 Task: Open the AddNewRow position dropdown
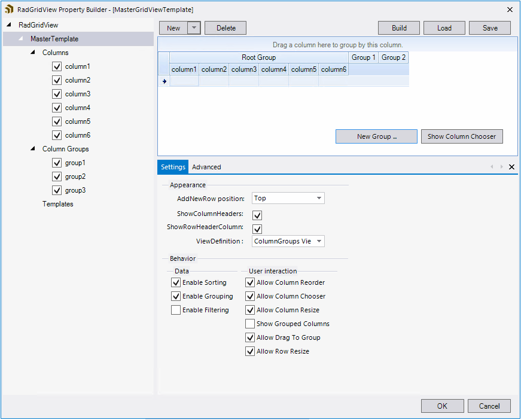[x=319, y=198]
